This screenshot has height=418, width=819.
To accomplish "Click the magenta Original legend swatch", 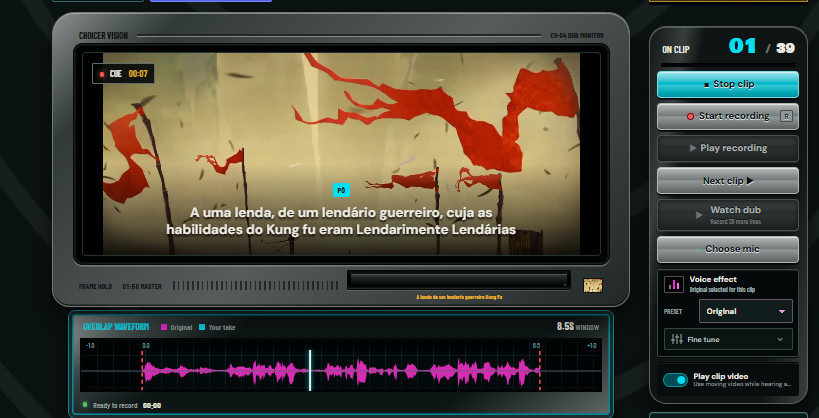I will (x=164, y=328).
